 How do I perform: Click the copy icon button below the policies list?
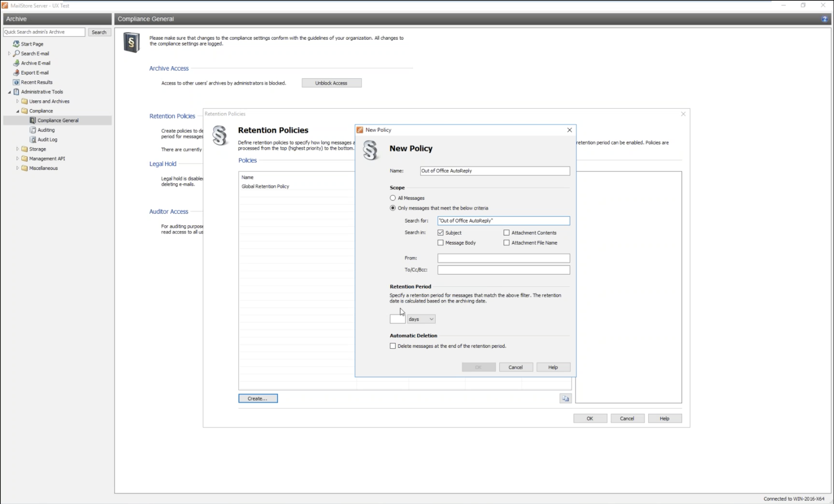pyautogui.click(x=565, y=398)
